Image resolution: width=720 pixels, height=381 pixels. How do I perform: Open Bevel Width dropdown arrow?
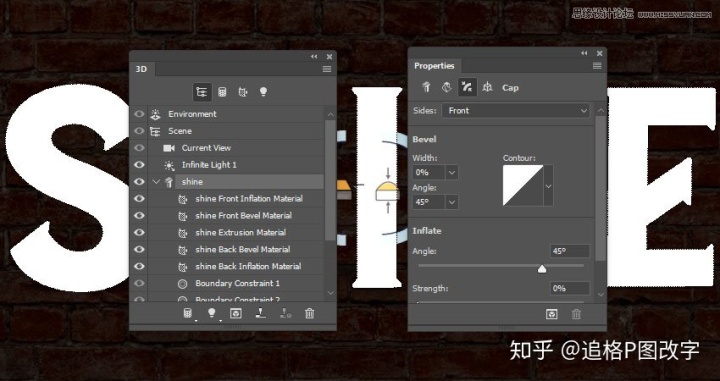(x=452, y=173)
